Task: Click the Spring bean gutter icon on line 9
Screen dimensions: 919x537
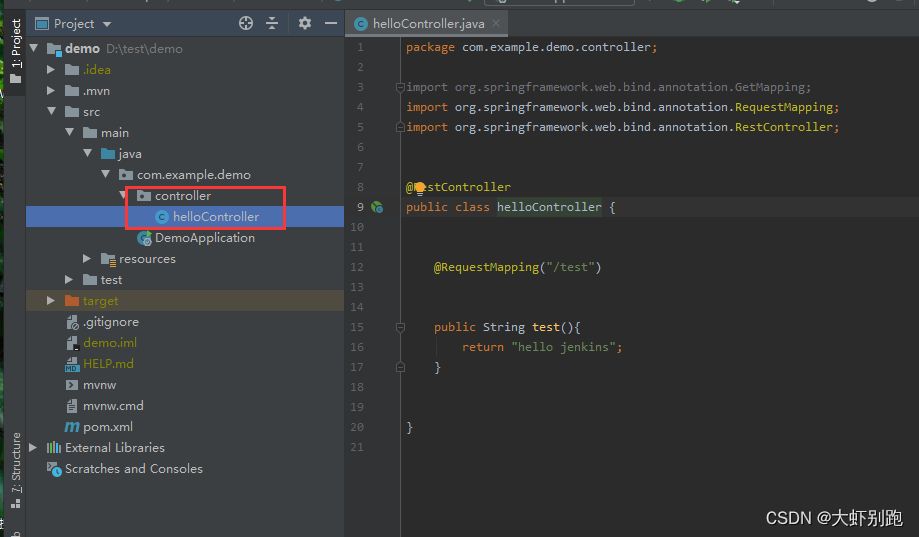Action: pyautogui.click(x=377, y=207)
